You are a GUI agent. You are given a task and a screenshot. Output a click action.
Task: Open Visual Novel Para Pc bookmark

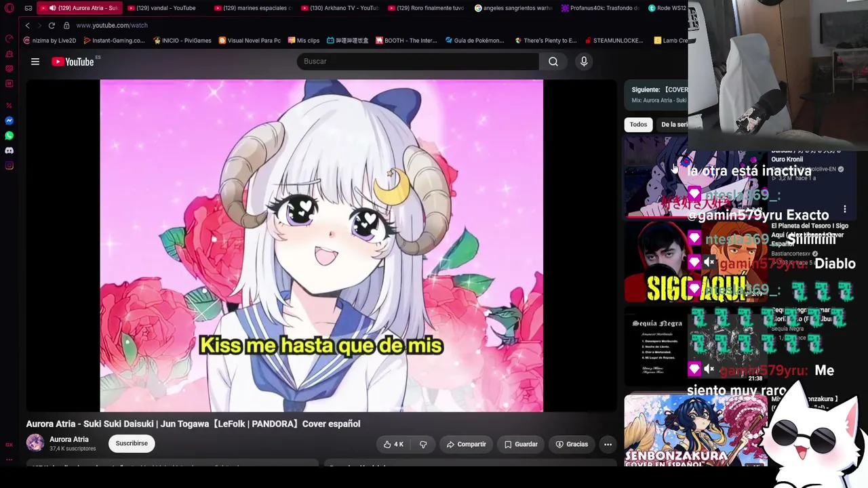tap(250, 41)
